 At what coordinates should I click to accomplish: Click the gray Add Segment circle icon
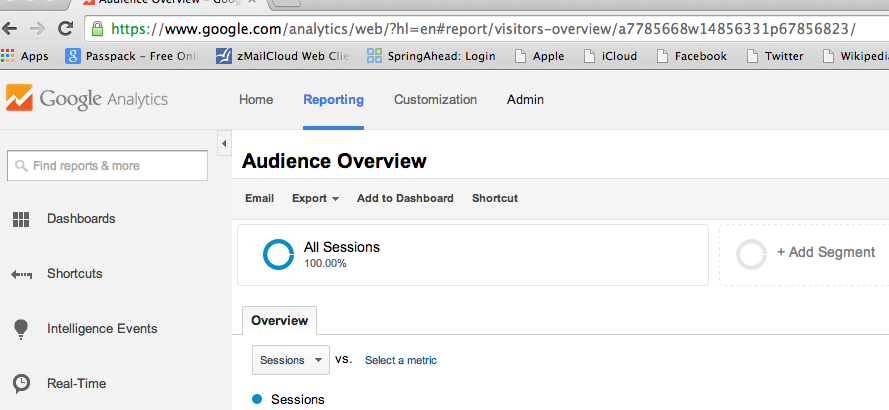751,255
